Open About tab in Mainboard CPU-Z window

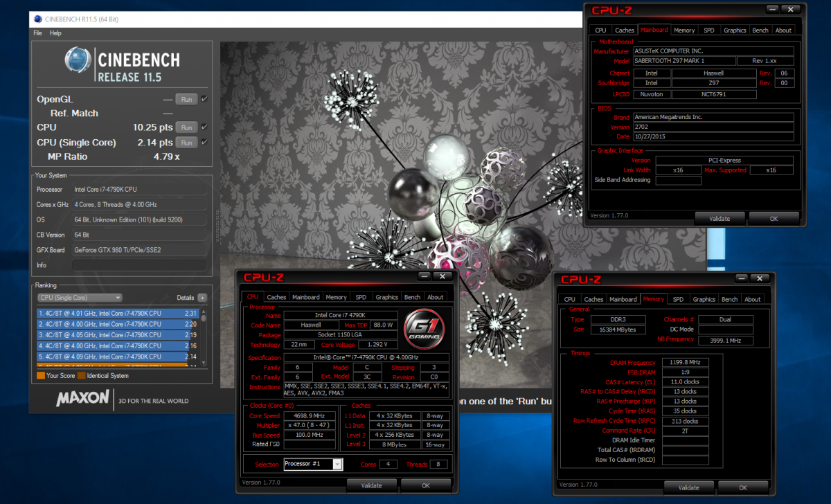[x=783, y=30]
